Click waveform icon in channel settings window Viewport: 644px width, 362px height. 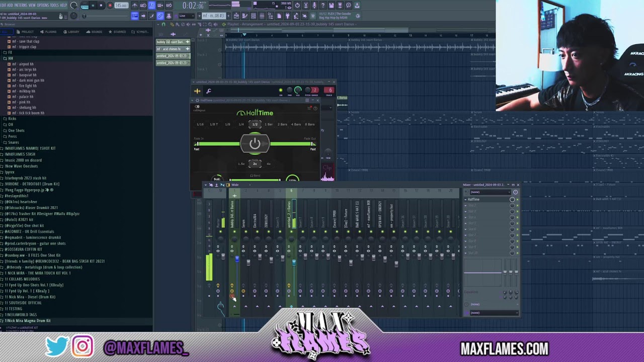[197, 91]
